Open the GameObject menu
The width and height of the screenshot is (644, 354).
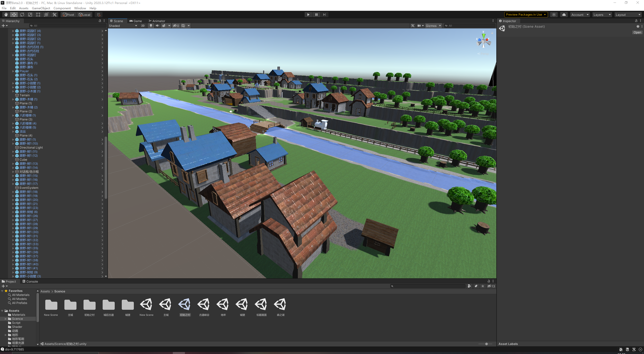coord(41,8)
